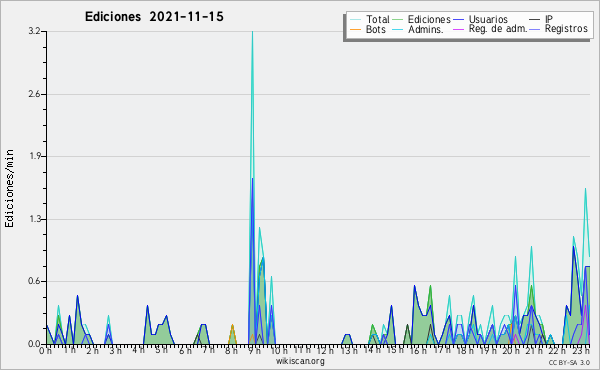Select the 'Ediciones' legend label

[x=429, y=19]
